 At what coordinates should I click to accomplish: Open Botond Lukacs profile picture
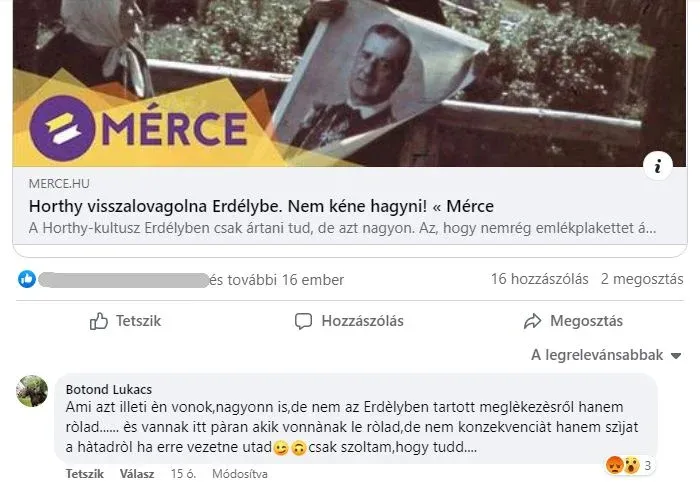tap(32, 391)
